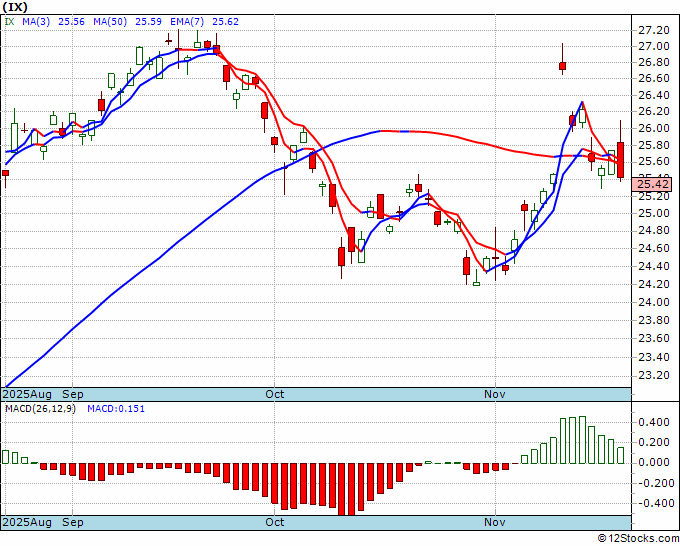Click the 0.000 MACD axis label
The height and width of the screenshot is (546, 680).
(654, 462)
